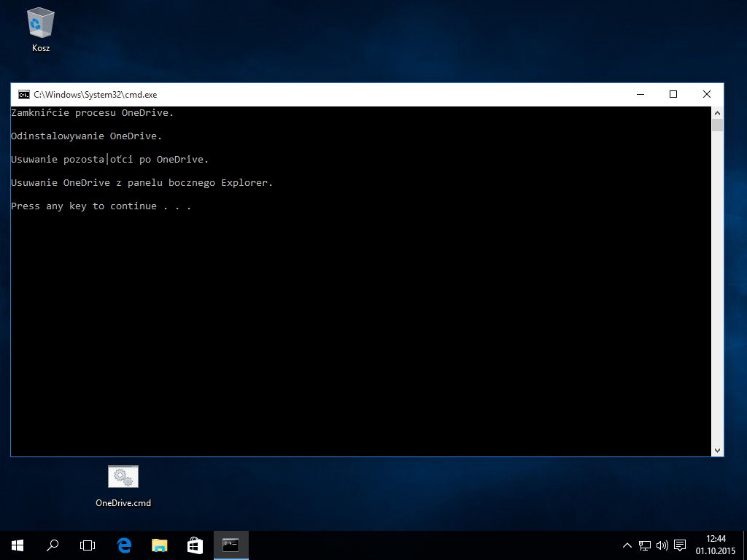Click the console scrollbar down arrow

tap(718, 450)
